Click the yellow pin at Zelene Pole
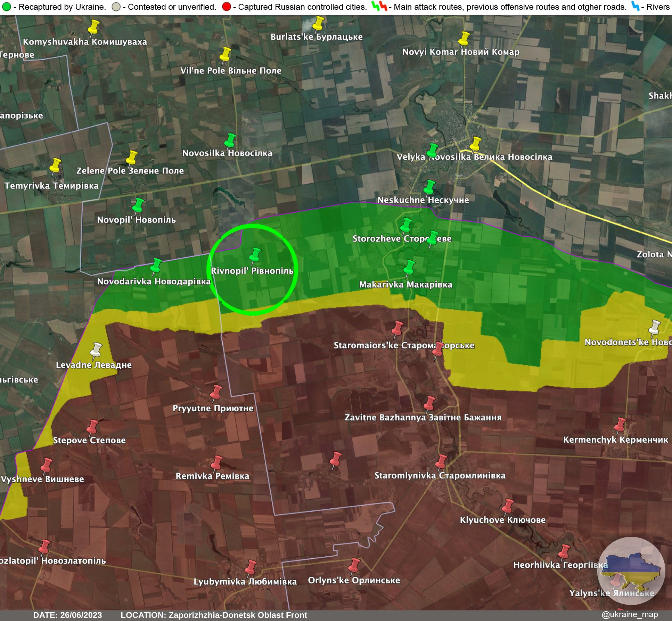 click(x=132, y=157)
